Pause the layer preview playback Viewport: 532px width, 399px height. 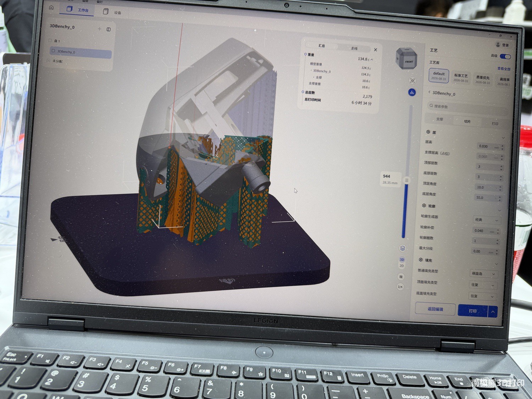401,276
